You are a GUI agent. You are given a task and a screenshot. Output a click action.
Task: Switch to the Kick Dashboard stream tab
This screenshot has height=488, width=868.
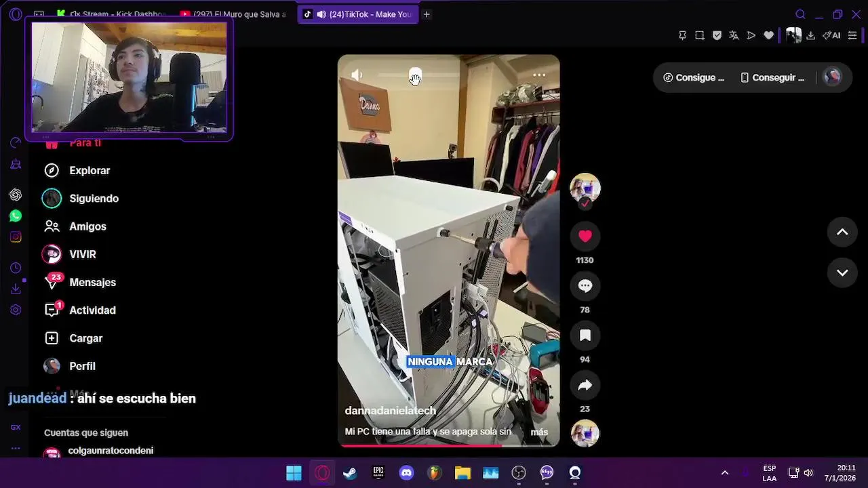tap(111, 14)
